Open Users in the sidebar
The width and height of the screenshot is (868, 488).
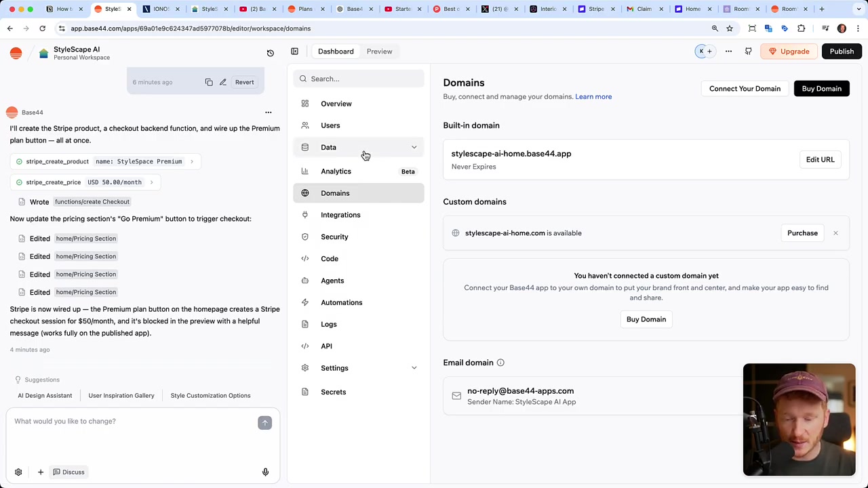coord(359,125)
